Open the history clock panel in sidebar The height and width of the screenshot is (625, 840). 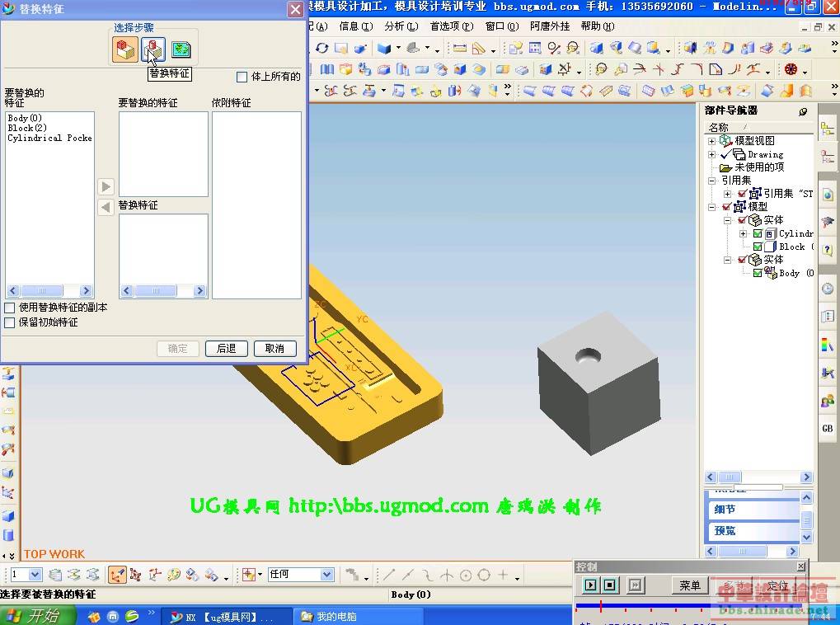click(827, 289)
